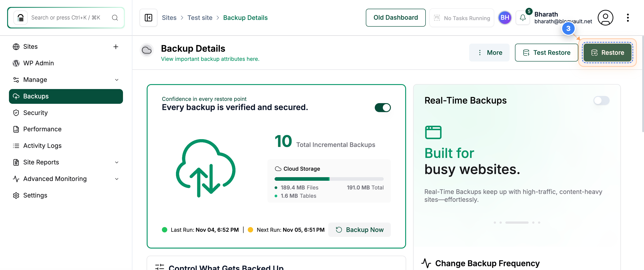Open Performance from the sidebar

(43, 129)
